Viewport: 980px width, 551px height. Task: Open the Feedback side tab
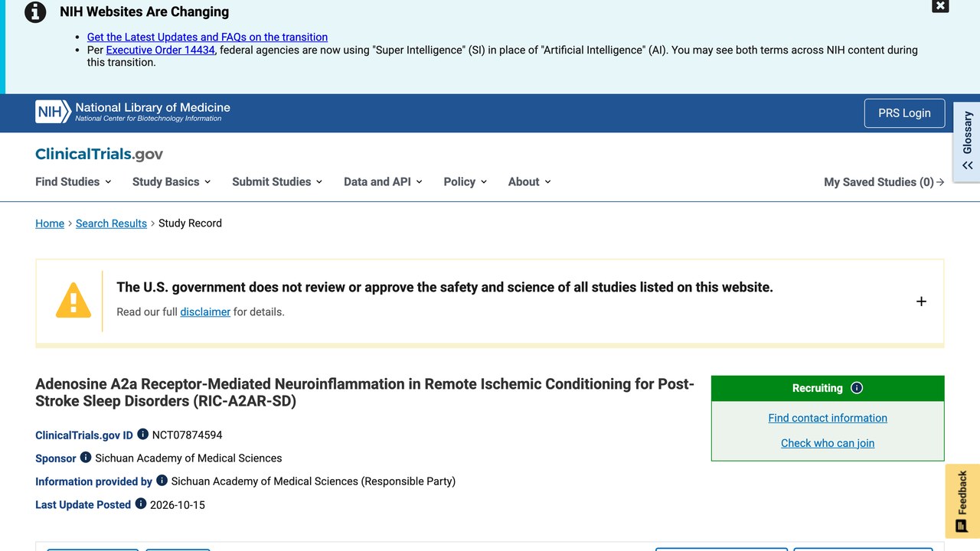coord(962,501)
